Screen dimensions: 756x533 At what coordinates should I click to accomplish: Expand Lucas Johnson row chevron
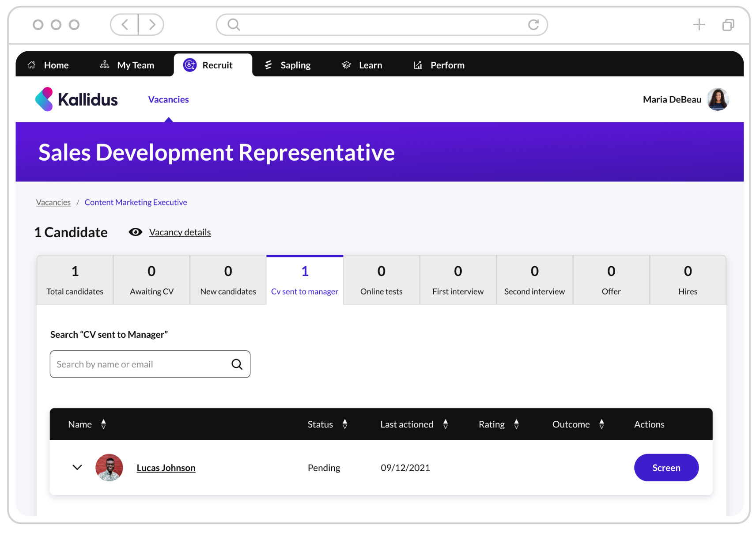coord(77,467)
